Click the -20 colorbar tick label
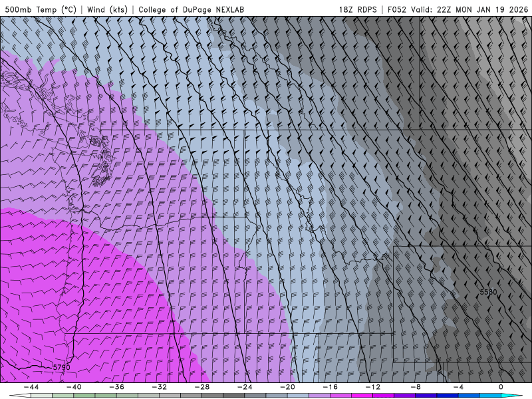 [287, 387]
